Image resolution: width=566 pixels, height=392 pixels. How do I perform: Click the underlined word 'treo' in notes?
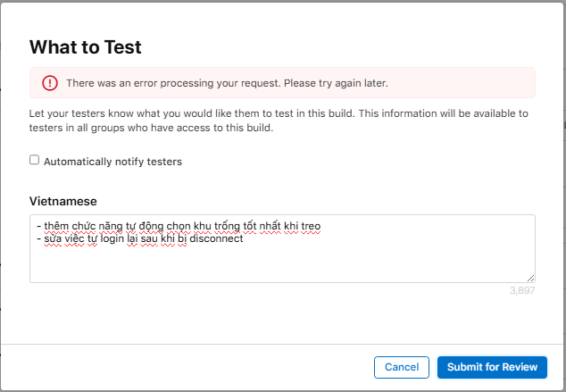(x=310, y=227)
